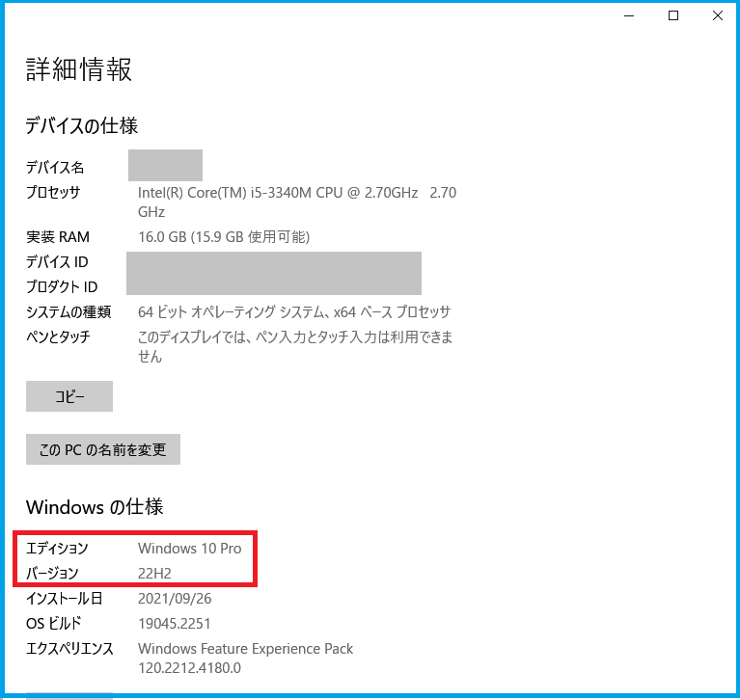Select the 16.0 GB (15.9 GB 使用可能) value
The image size is (740, 700).
pos(224,237)
